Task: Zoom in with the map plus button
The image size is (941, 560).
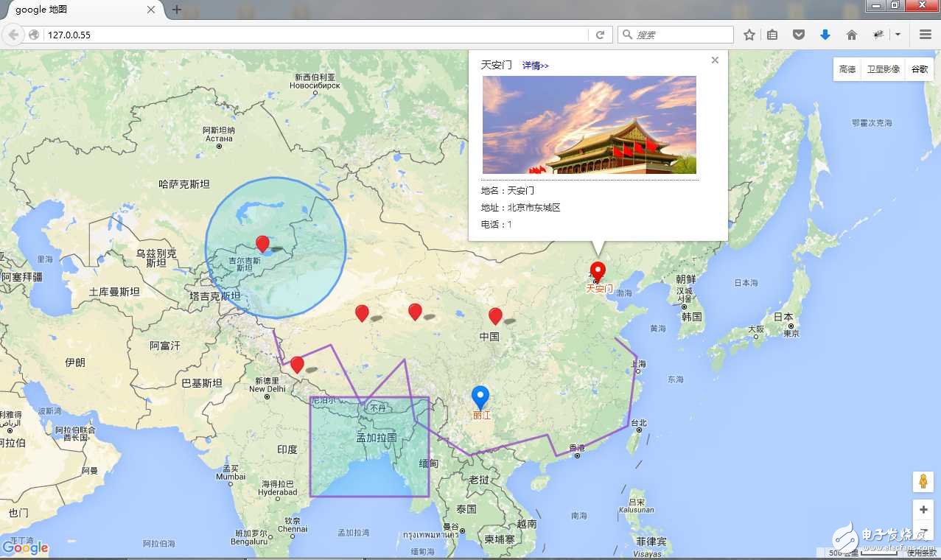Action: point(923,510)
